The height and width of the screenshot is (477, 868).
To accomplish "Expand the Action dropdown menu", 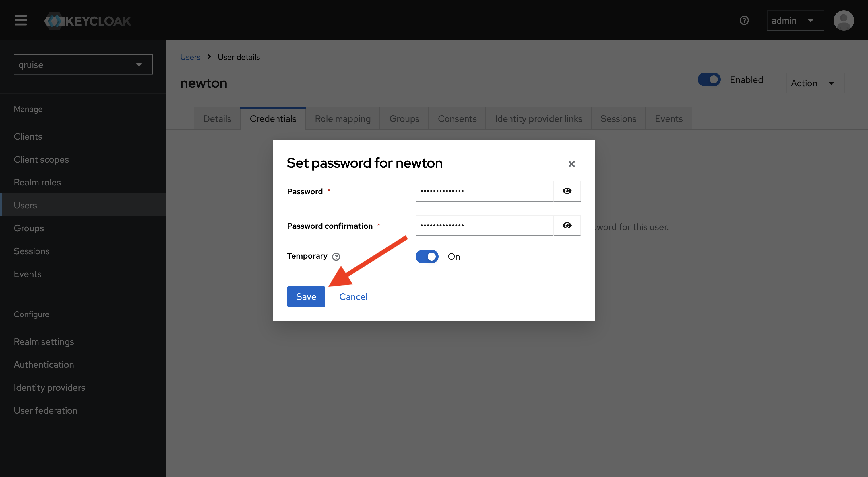I will [x=815, y=83].
